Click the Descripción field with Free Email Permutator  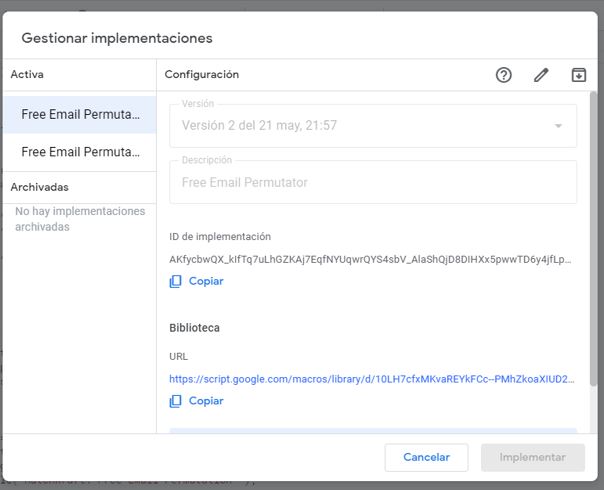(373, 182)
